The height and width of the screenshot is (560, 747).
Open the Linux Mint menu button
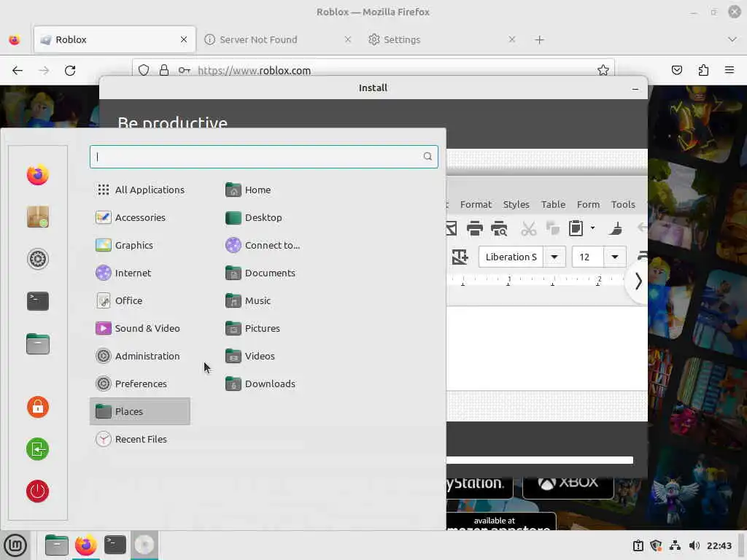click(x=15, y=545)
